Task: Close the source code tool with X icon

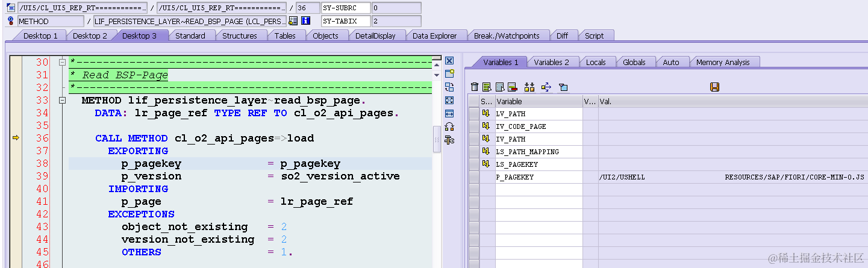Action: pos(449,61)
